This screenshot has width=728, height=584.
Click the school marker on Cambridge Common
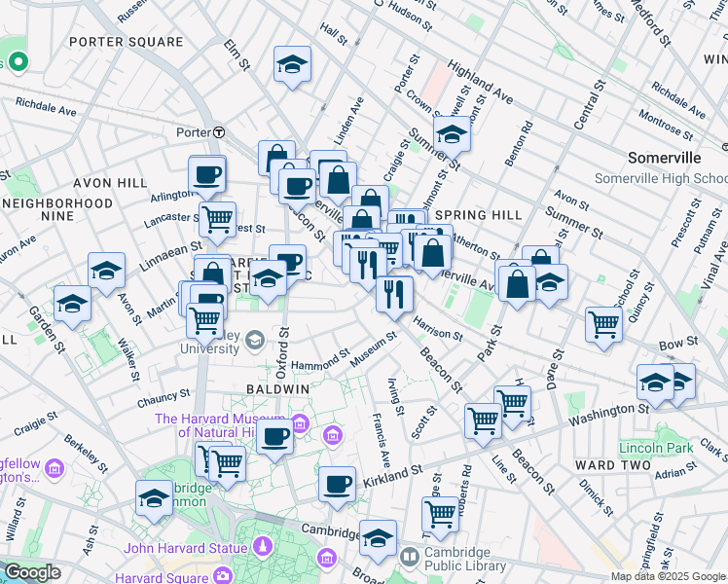(x=155, y=500)
